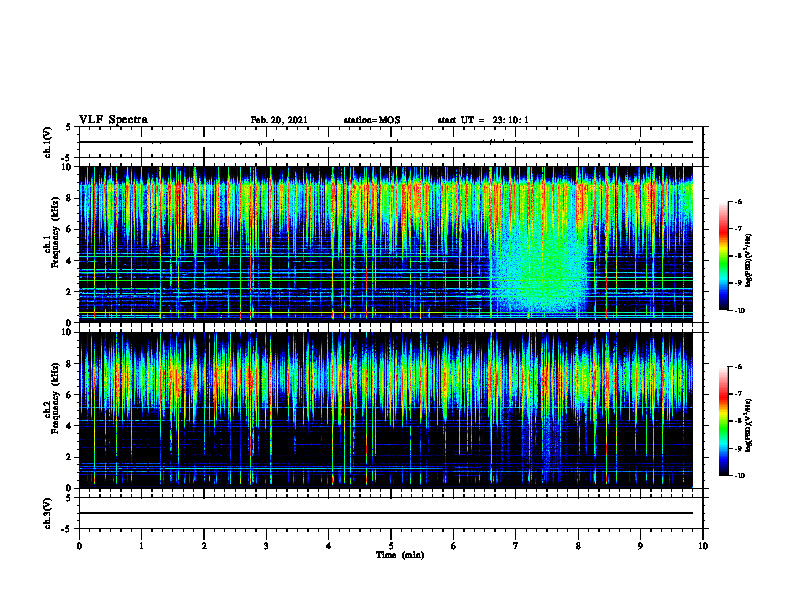
Task: Click the "-6" tick on ch.1 colorbar
Action: 738,201
